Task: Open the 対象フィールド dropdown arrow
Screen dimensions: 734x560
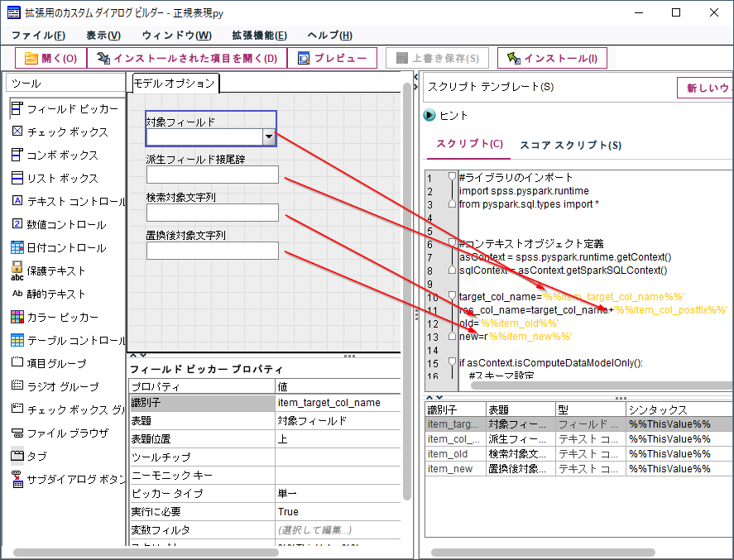Action: point(269,137)
